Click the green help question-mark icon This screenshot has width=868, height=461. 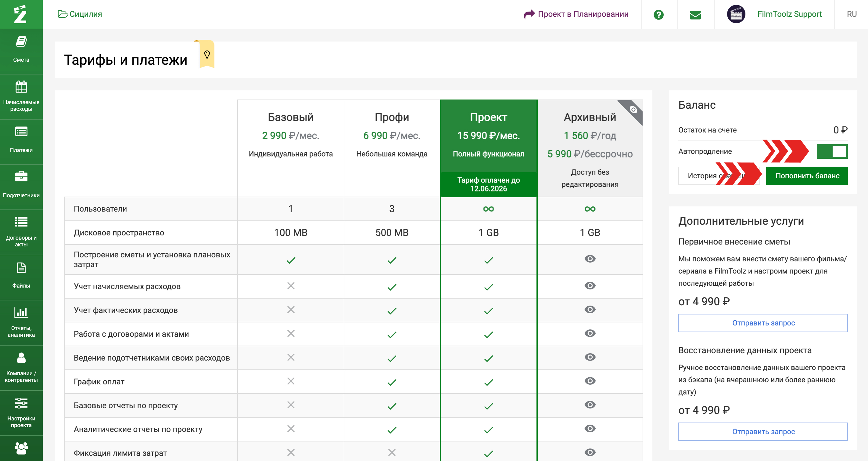[x=658, y=14]
